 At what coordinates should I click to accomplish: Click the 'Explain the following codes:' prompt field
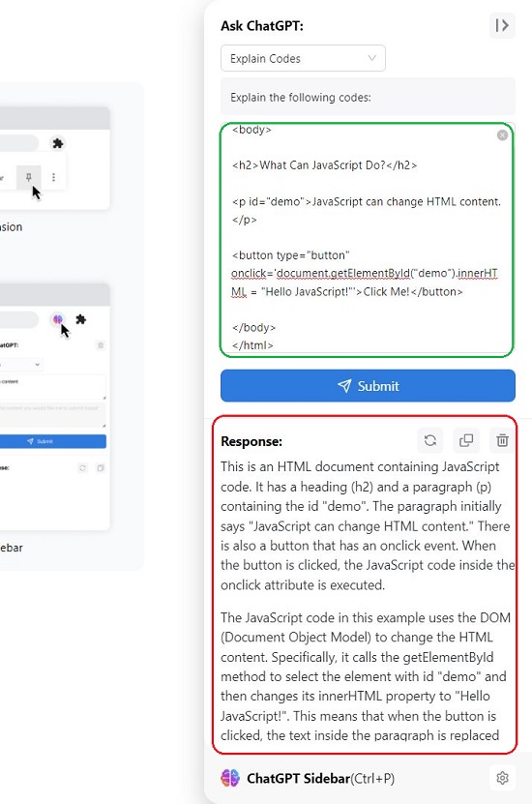[368, 97]
